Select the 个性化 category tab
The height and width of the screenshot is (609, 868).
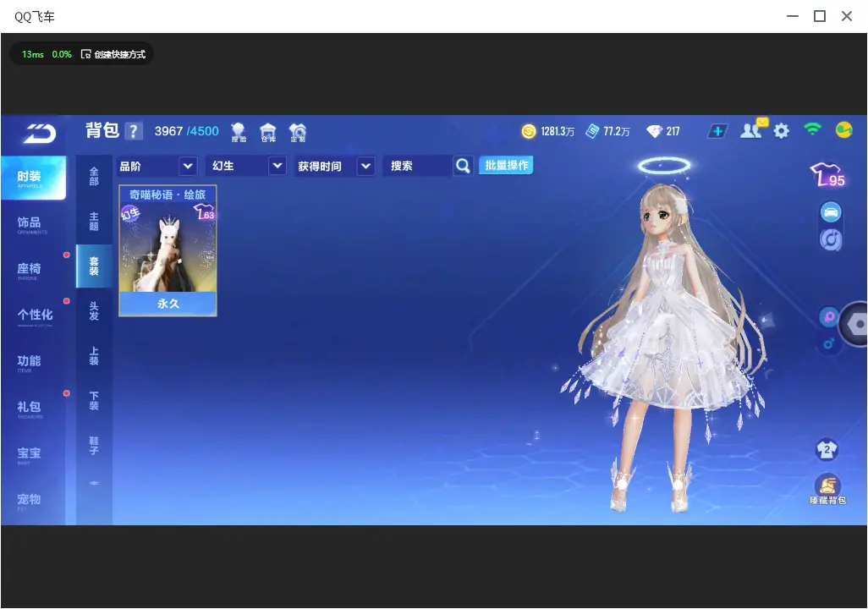click(33, 316)
